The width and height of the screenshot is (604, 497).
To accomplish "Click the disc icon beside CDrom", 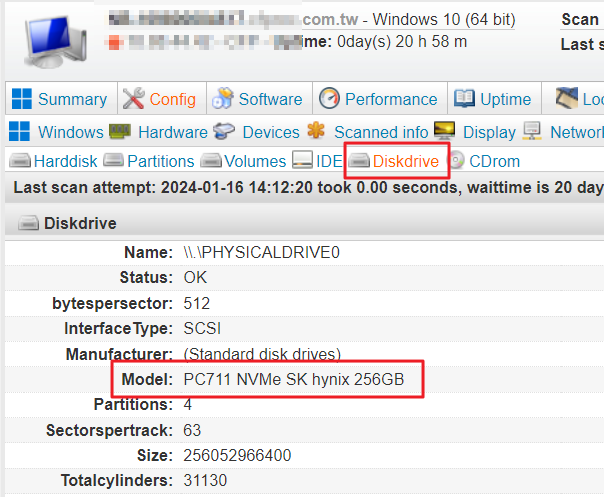I will coord(458,161).
